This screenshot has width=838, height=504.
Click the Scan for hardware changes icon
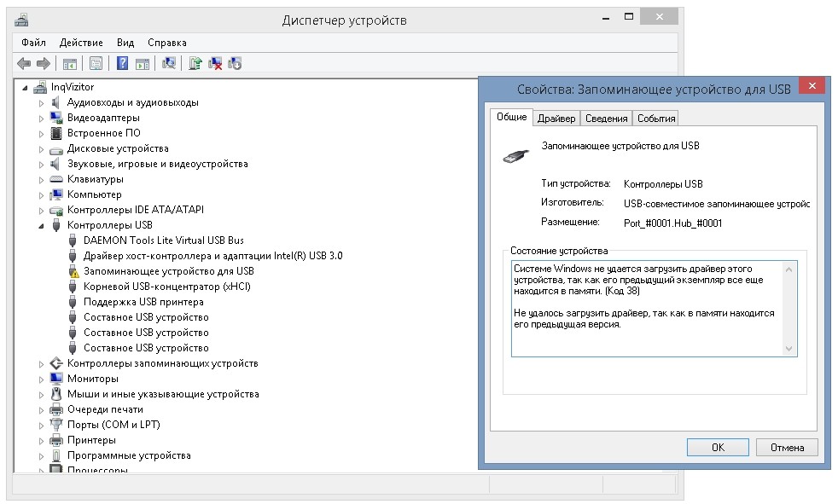(x=169, y=64)
